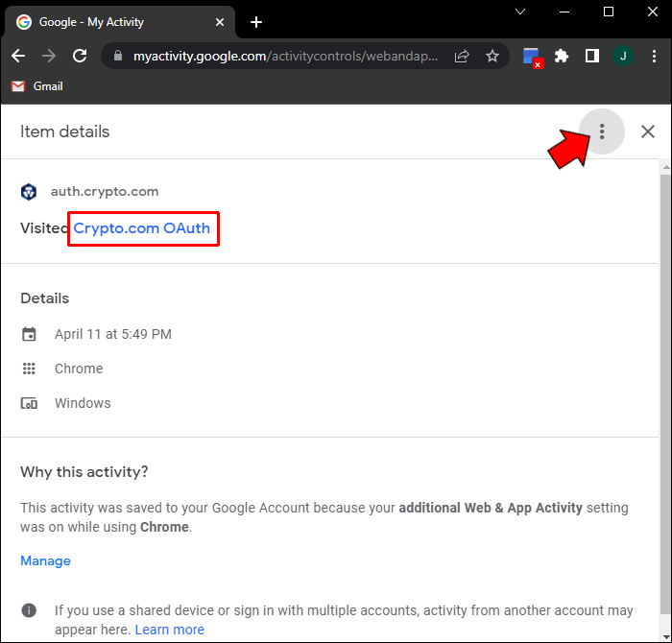Screen dimensions: 672x643
Task: Click the panel's vertical scrollbar
Action: click(665, 393)
